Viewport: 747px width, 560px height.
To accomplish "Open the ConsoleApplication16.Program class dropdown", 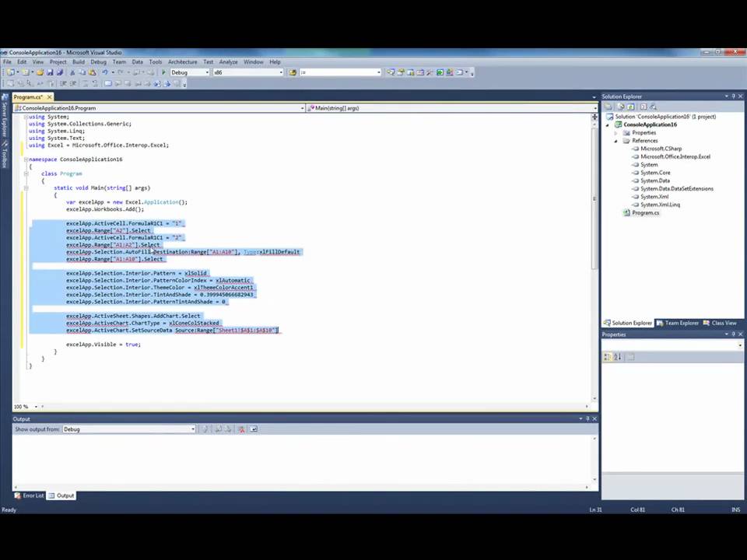I will [302, 108].
